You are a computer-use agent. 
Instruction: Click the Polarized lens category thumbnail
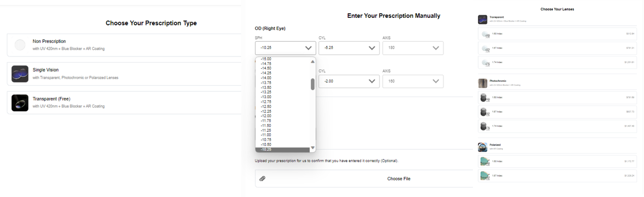483,147
